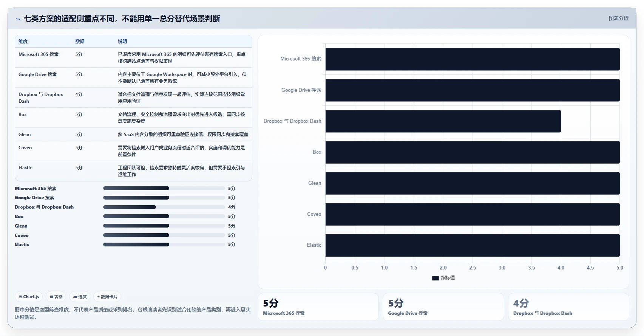Click the 数据 column header
This screenshot has height=336, width=644.
[80, 42]
